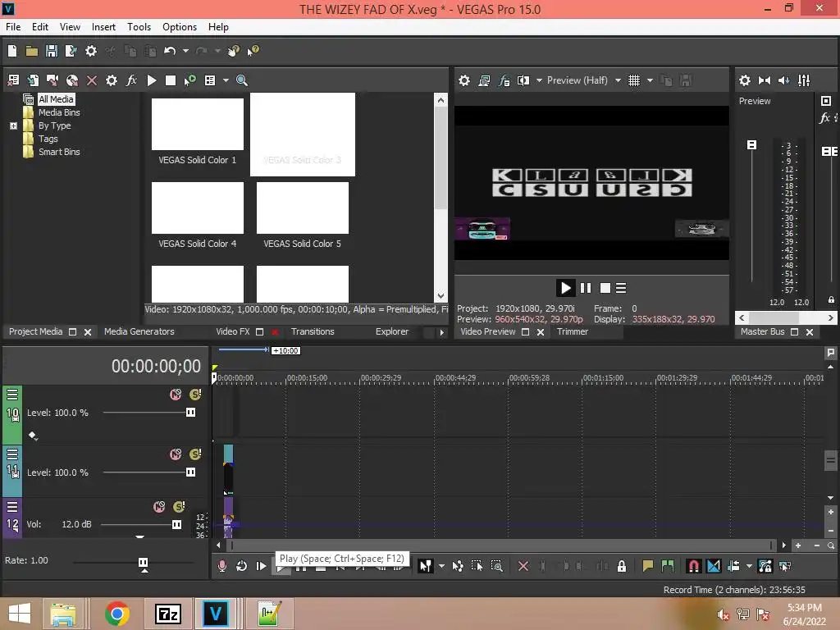Switch to the Media Generators tab
The width and height of the screenshot is (840, 630).
[139, 331]
